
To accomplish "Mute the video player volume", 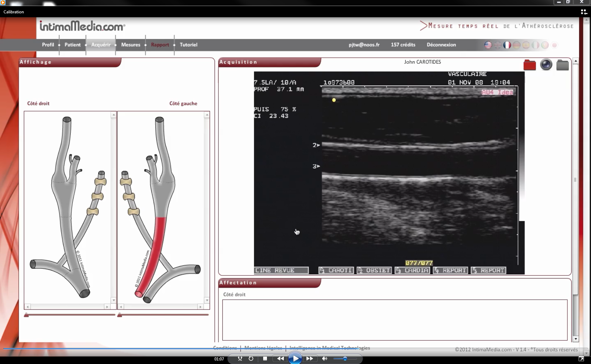I will coord(324,359).
